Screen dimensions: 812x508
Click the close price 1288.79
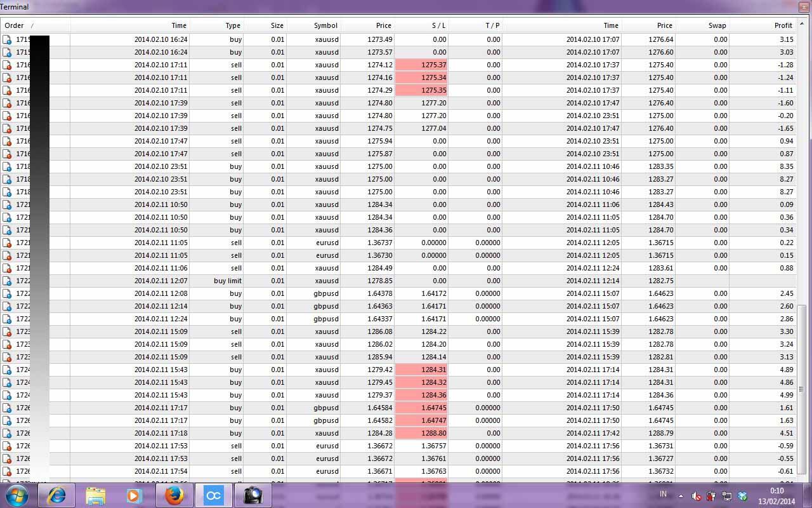click(661, 433)
